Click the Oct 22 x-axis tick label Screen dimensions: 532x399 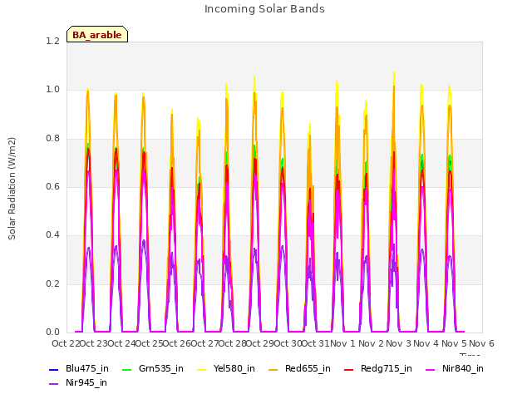(x=66, y=343)
